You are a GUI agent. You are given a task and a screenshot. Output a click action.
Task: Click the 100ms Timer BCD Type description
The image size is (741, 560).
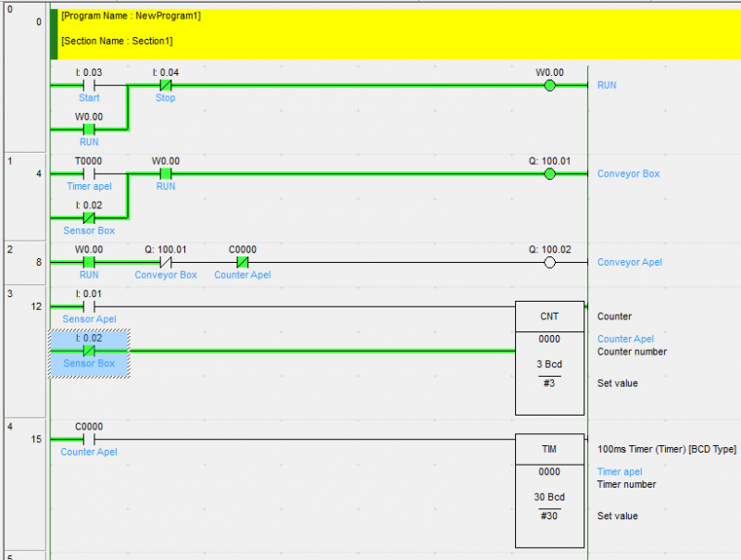(x=667, y=449)
